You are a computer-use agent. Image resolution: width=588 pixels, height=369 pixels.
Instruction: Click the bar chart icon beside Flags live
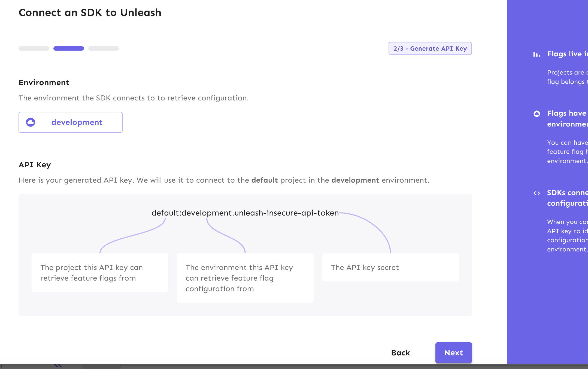537,54
